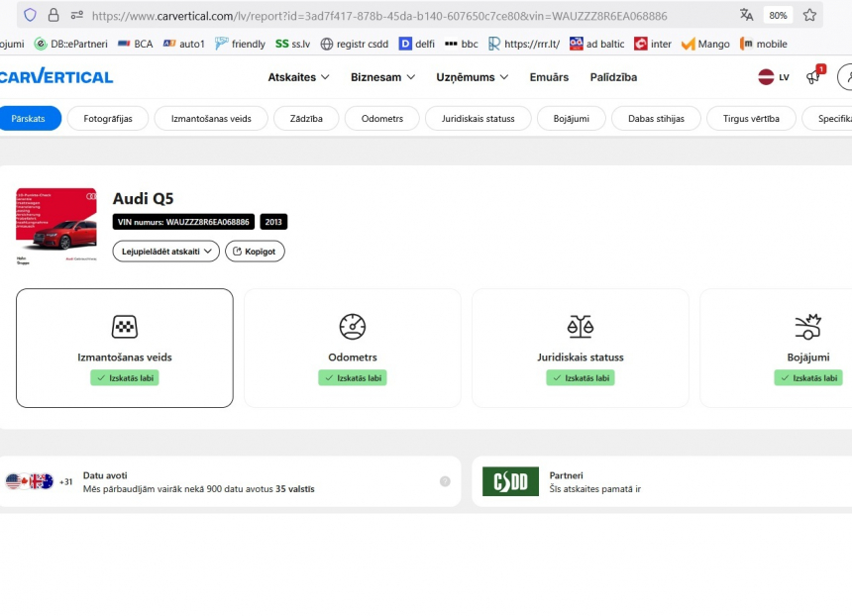852x616 pixels.
Task: Open auto1 bookmark
Action: click(184, 44)
